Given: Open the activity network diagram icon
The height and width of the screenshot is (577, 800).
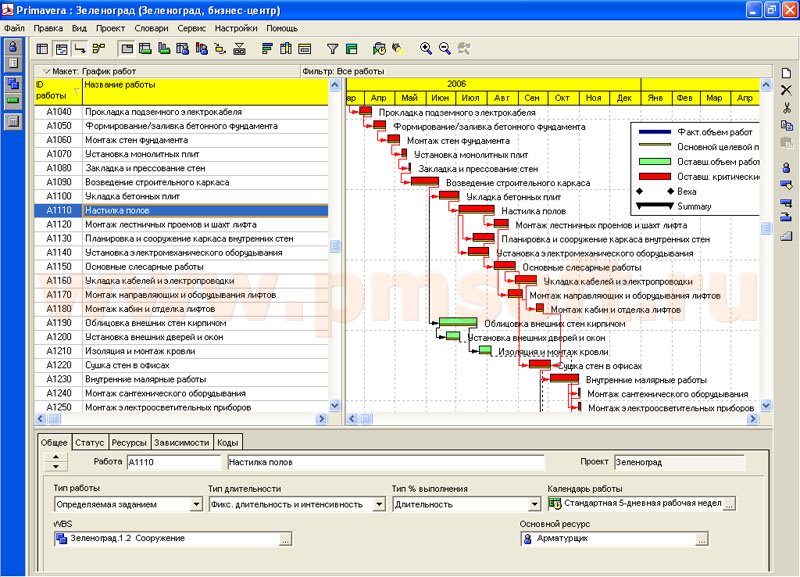Looking at the screenshot, I should [99, 49].
